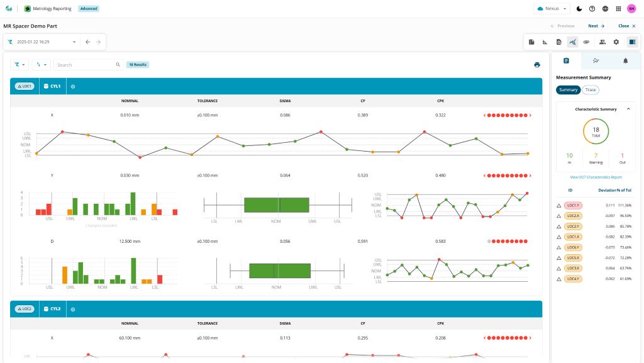Viewport: 644px width, 363px height.
Task: Switch to the Trace pill toggle
Action: [x=591, y=90]
